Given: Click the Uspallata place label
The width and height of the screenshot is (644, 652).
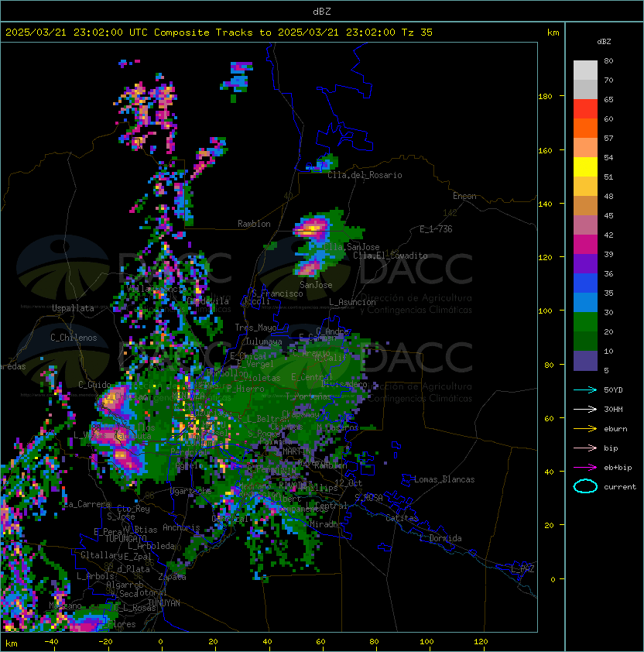Looking at the screenshot, I should click(73, 308).
